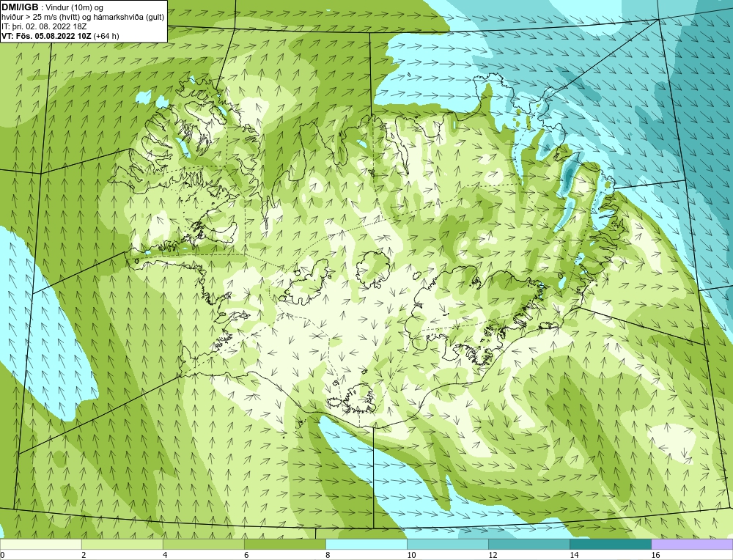Click the legend label '14'

(x=574, y=555)
